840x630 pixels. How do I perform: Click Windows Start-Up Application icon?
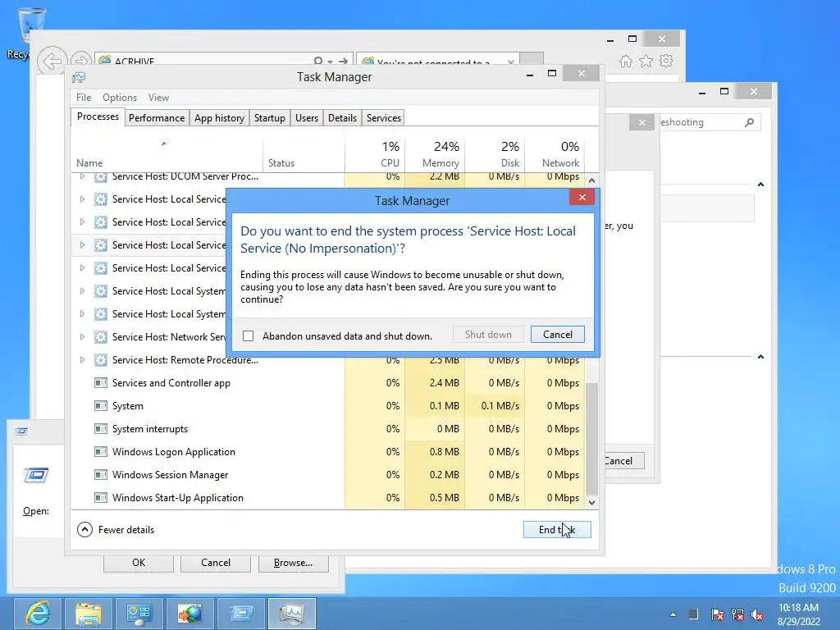(x=101, y=498)
